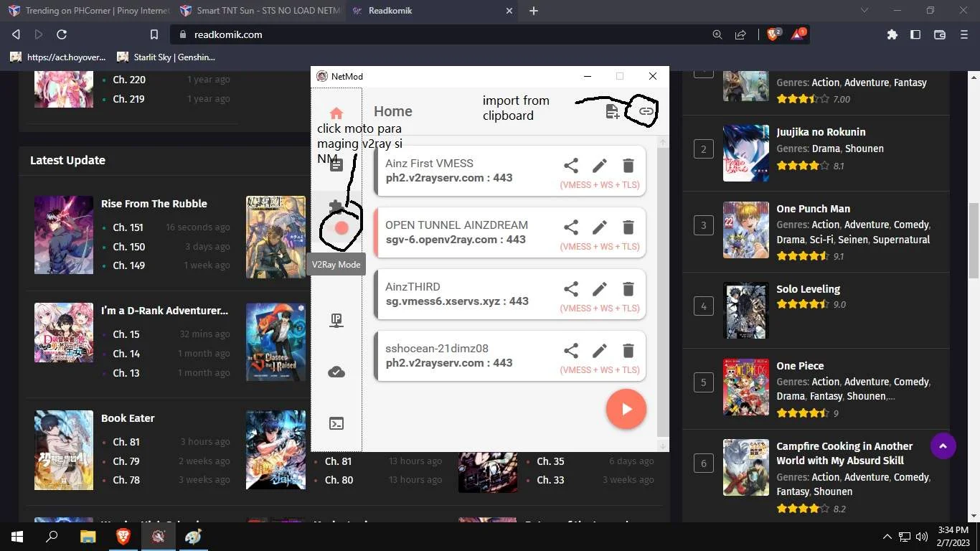This screenshot has height=551, width=980.
Task: Open Juujika no Rokunin title
Action: click(x=821, y=132)
